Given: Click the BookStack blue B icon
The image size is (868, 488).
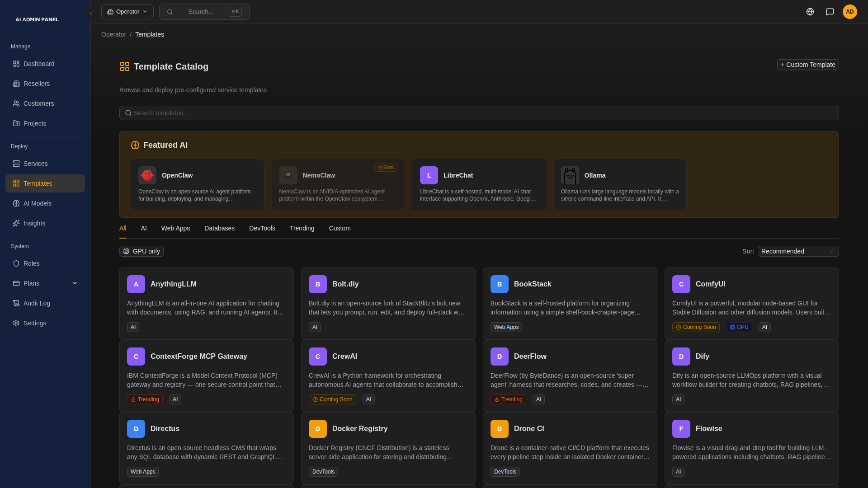Looking at the screenshot, I should coord(500,284).
